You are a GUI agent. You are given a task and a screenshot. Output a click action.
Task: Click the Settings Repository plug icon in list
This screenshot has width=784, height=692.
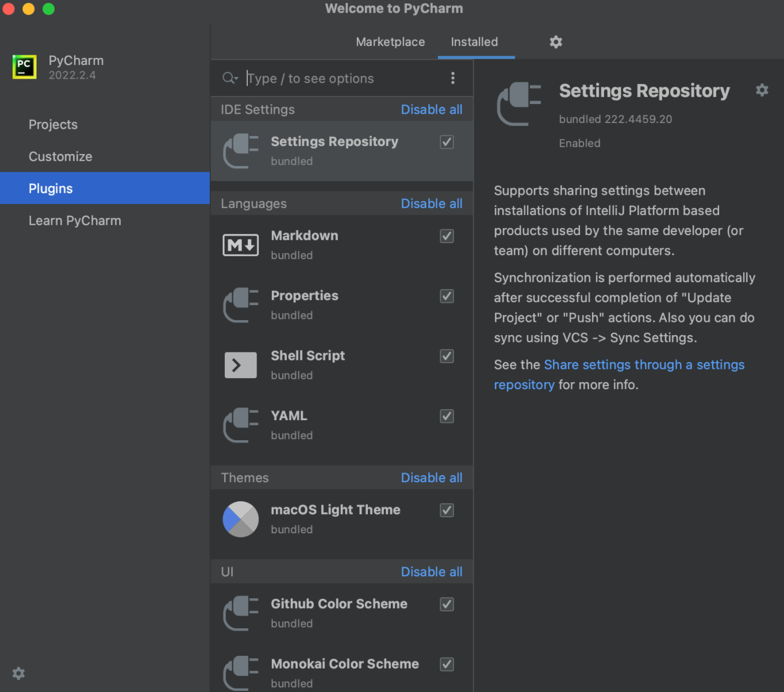[x=241, y=151]
